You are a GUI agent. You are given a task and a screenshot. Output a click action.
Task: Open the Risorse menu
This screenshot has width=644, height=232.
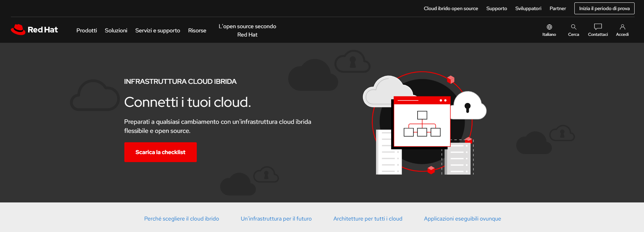coord(197,31)
